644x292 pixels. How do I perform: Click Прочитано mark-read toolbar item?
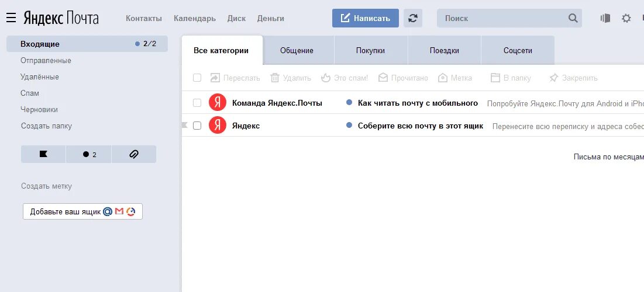pos(403,78)
